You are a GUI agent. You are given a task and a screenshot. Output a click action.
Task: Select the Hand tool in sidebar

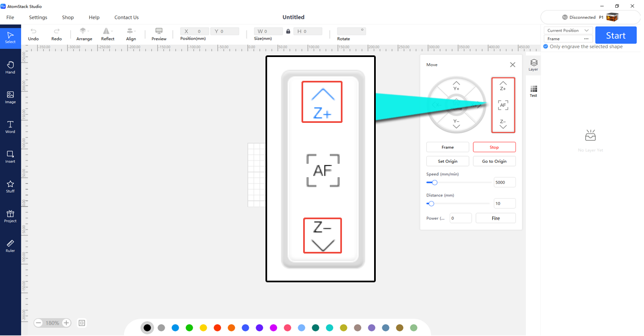point(11,68)
